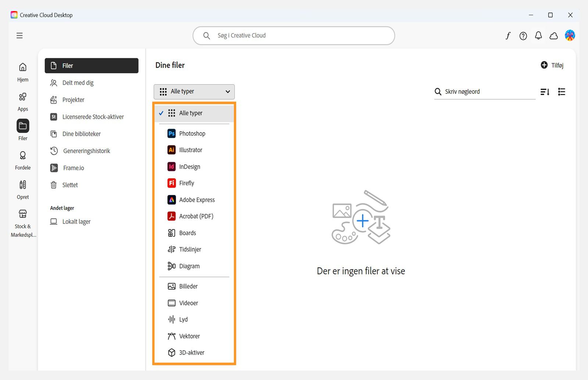Open the notifications bell icon
The height and width of the screenshot is (380, 588).
[x=538, y=36]
